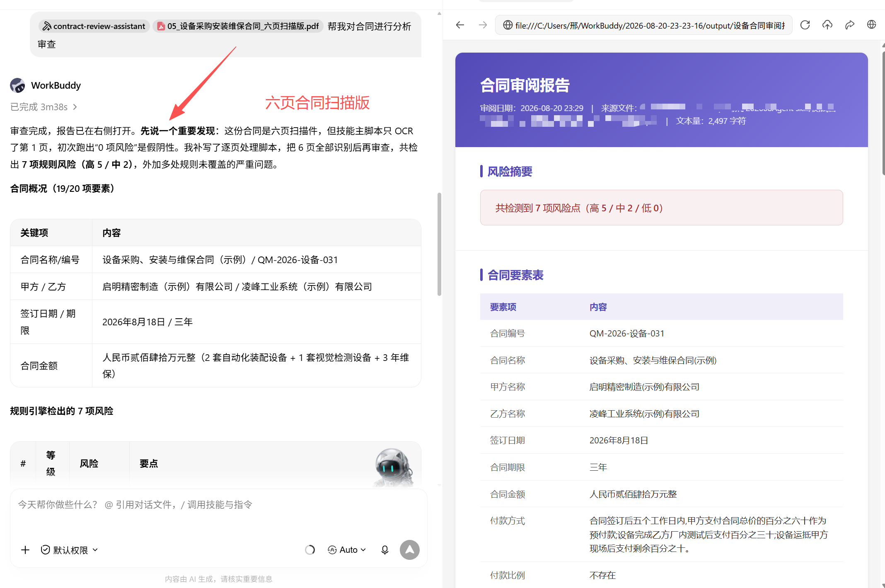Open the 默认权限 permission dropdown
Screen dimensions: 885x588
(x=69, y=550)
